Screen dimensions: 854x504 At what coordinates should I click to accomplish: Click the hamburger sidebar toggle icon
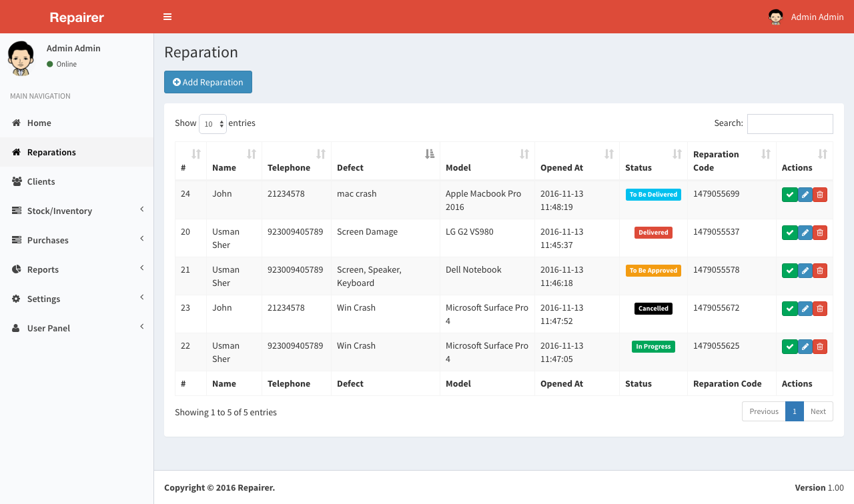(167, 17)
